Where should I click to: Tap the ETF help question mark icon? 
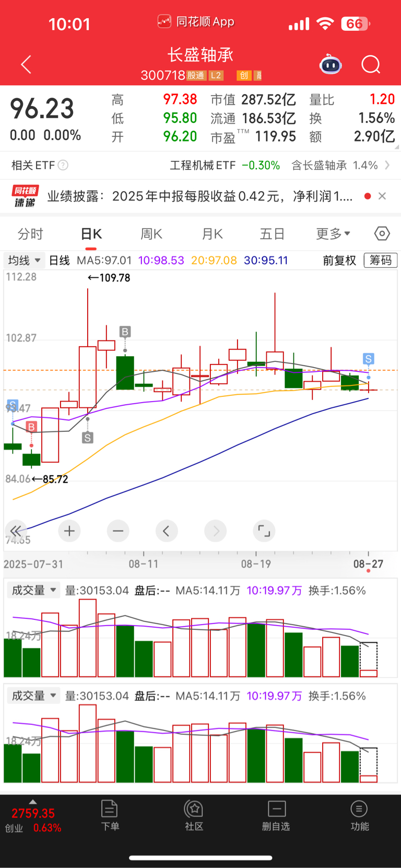[x=63, y=166]
